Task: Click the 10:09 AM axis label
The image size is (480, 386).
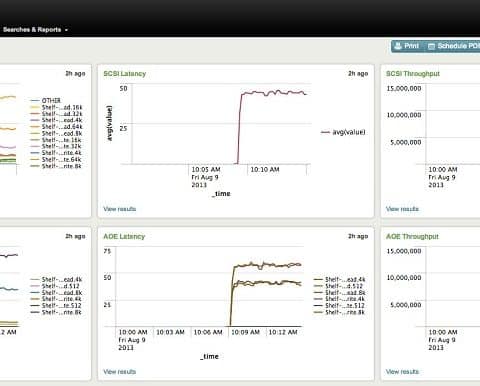Action: pyautogui.click(x=245, y=332)
